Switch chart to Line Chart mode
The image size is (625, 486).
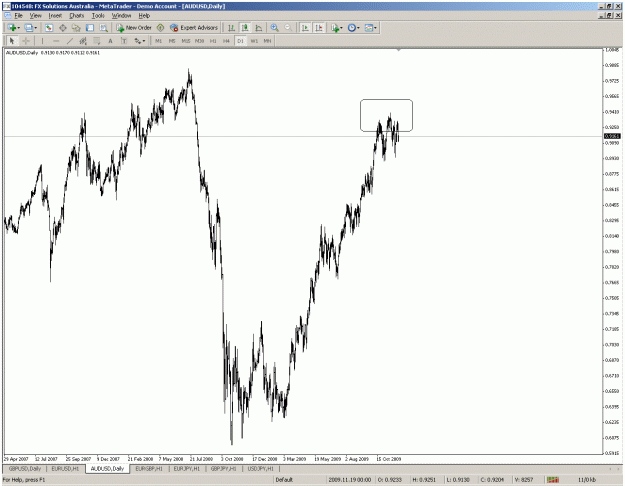coord(259,28)
